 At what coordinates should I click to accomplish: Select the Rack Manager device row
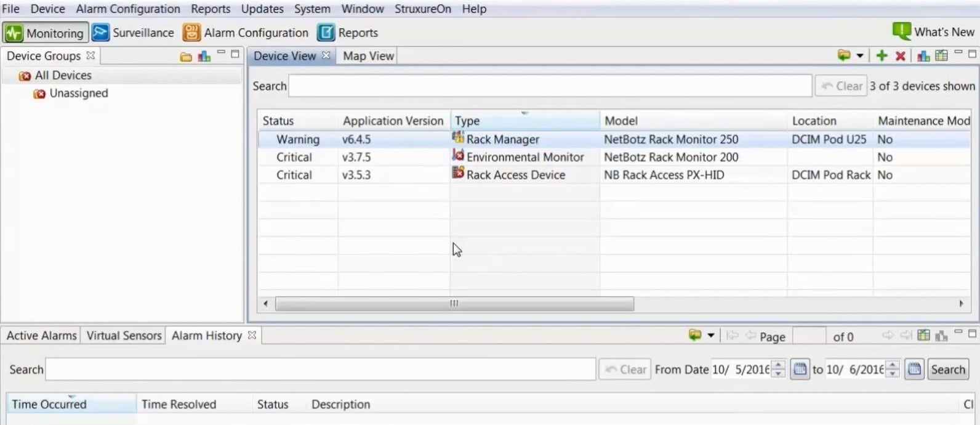(614, 139)
